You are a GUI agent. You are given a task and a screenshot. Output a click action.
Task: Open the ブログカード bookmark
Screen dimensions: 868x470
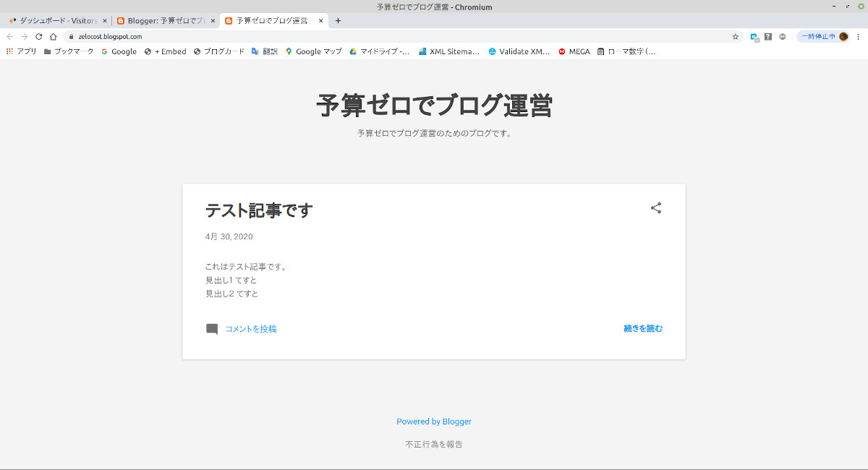tap(219, 51)
